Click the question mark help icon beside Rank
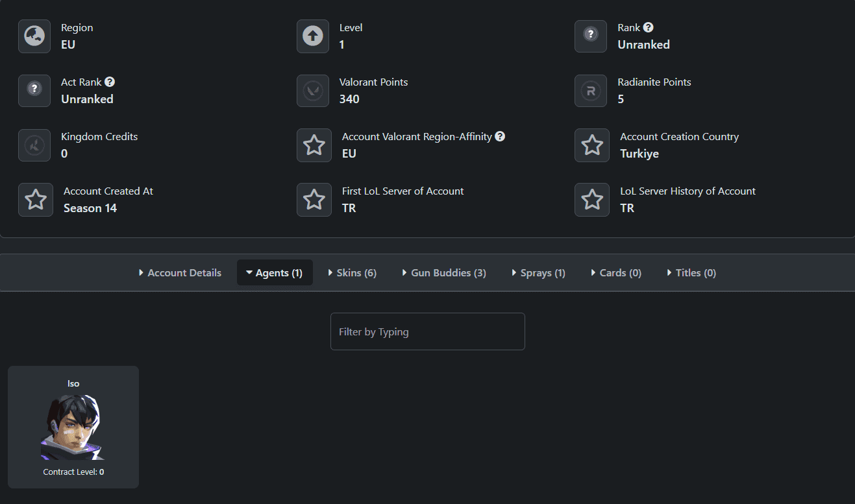The image size is (855, 504). [648, 28]
